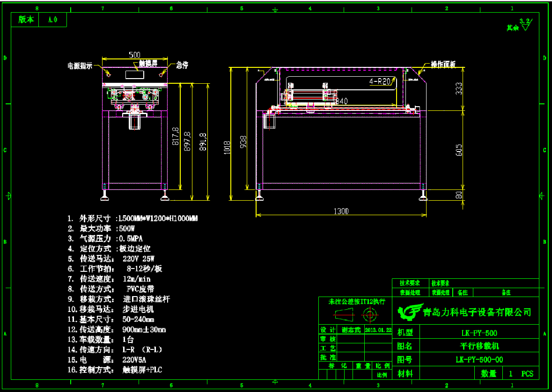Viewport: 552px width, 392px height.
Task: Click the 1300 width dimension on side view
Action: pos(341,211)
